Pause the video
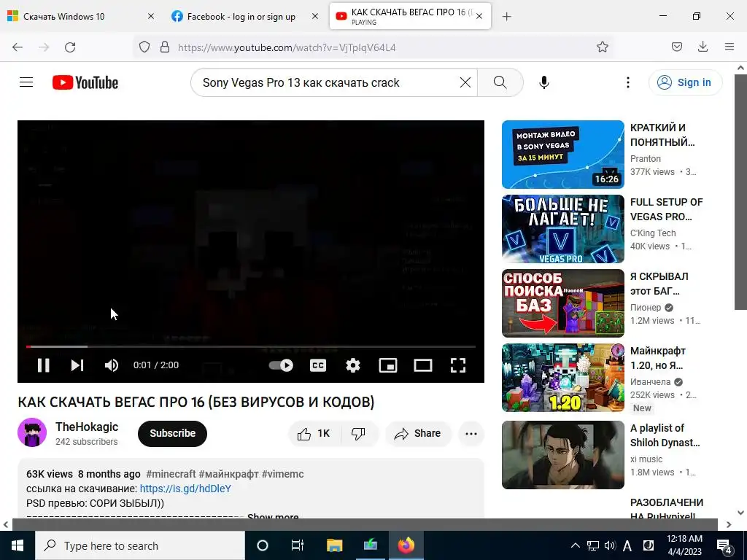Image resolution: width=747 pixels, height=560 pixels. (x=43, y=365)
